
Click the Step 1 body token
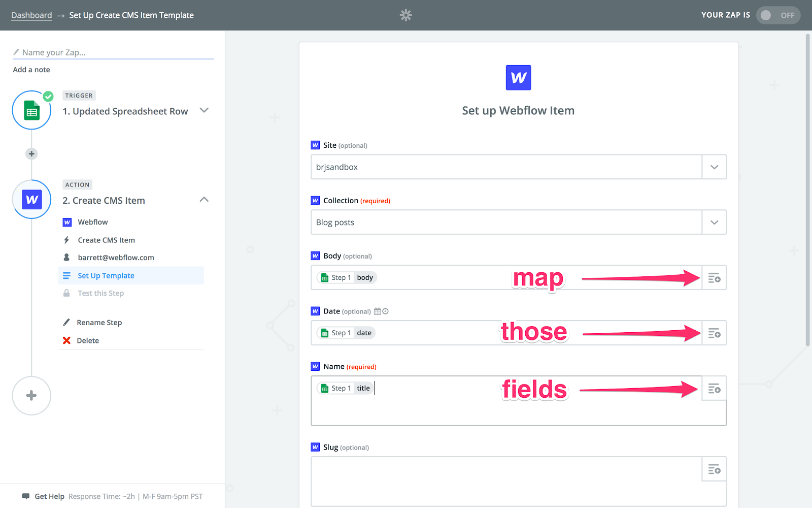point(347,277)
